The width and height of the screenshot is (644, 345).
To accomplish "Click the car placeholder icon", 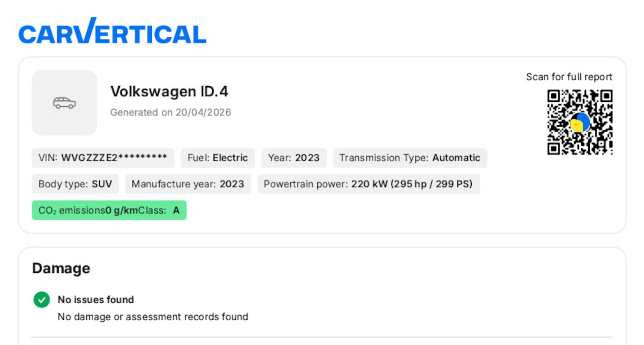I will [x=64, y=103].
